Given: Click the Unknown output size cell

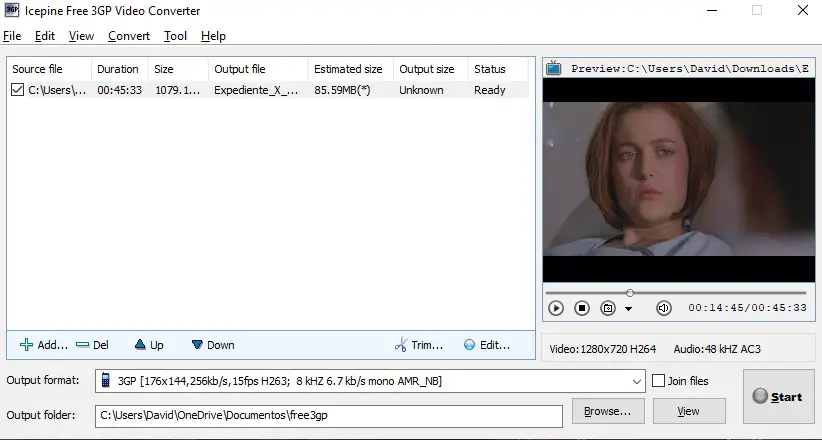Looking at the screenshot, I should (x=421, y=90).
